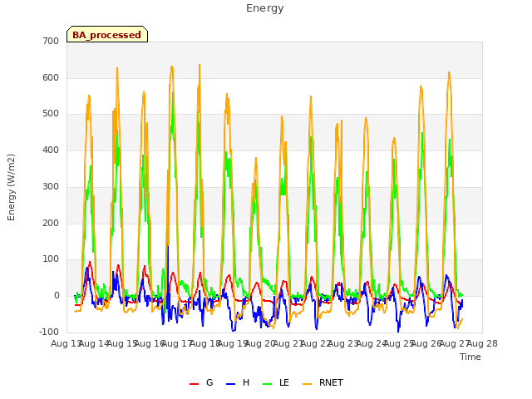
Task: Click the blue H legend swatch
Action: [x=230, y=384]
